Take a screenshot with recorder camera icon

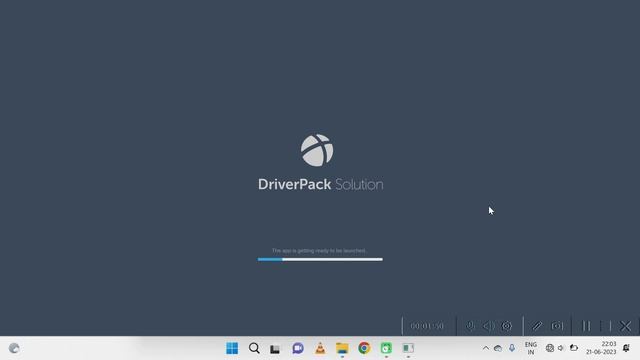(557, 326)
